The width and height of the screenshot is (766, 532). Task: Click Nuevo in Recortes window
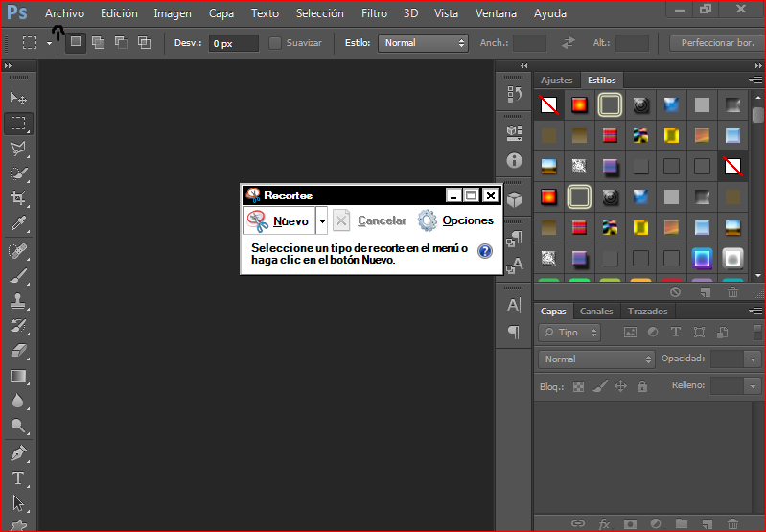coord(279,220)
